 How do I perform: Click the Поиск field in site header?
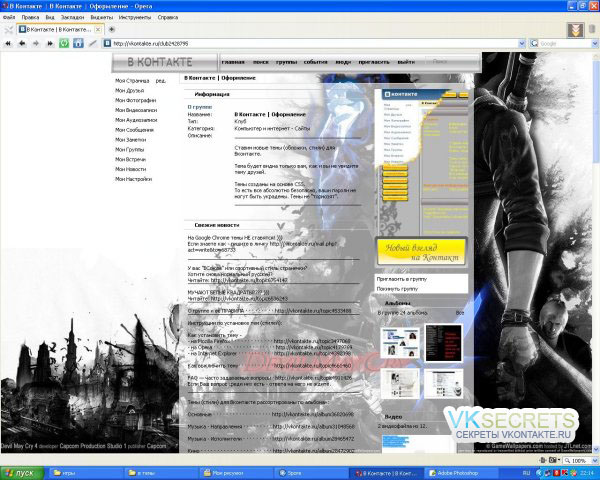pos(451,62)
